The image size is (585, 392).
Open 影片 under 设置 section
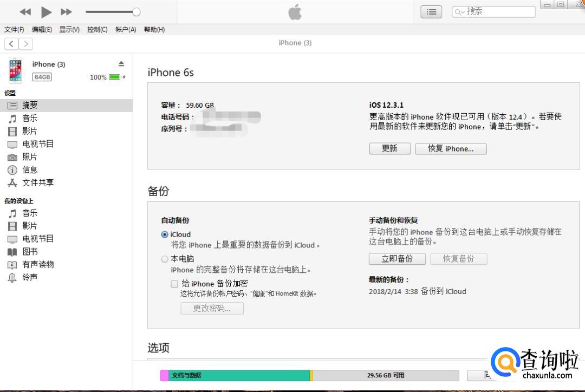click(x=67, y=131)
